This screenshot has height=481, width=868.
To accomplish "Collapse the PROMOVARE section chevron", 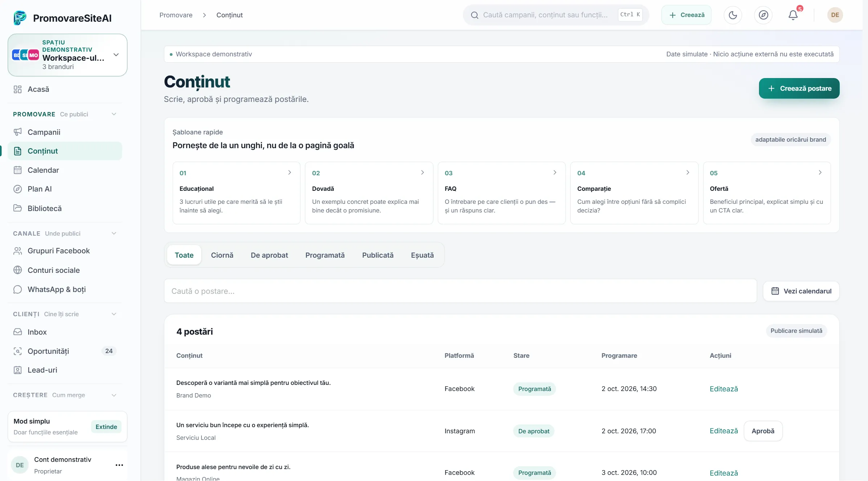I will tap(114, 114).
